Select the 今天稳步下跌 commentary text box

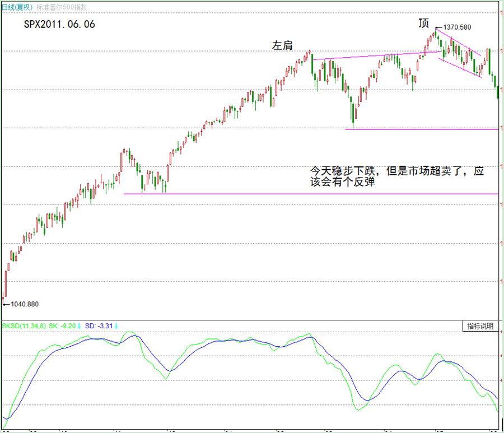396,175
